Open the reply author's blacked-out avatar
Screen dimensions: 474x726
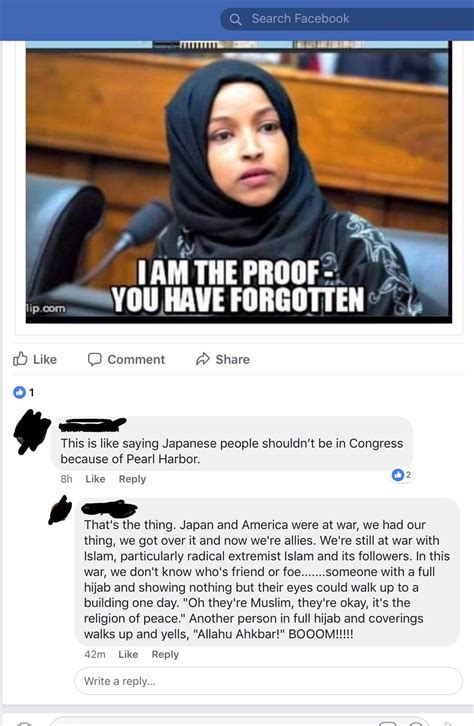click(60, 510)
